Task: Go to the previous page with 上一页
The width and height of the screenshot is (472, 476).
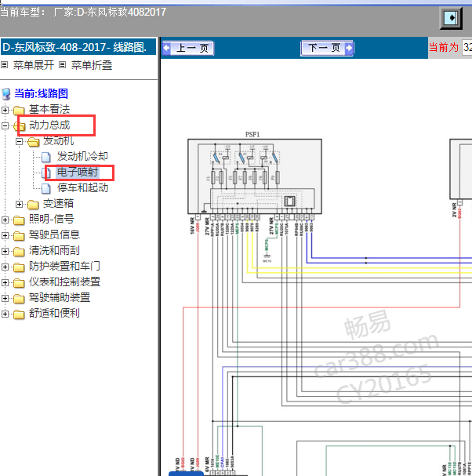Action: pyautogui.click(x=188, y=49)
